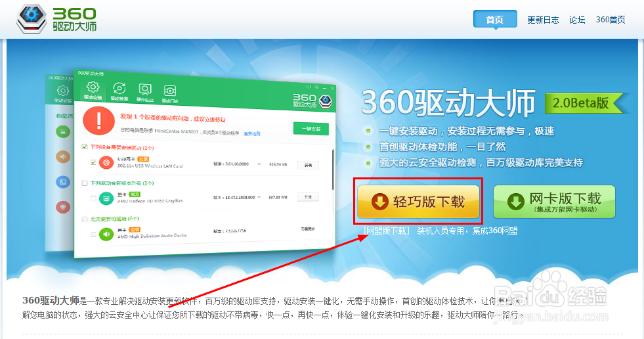644x339 pixels.
Task: Click the red exclamation alert icon
Action: click(x=98, y=121)
